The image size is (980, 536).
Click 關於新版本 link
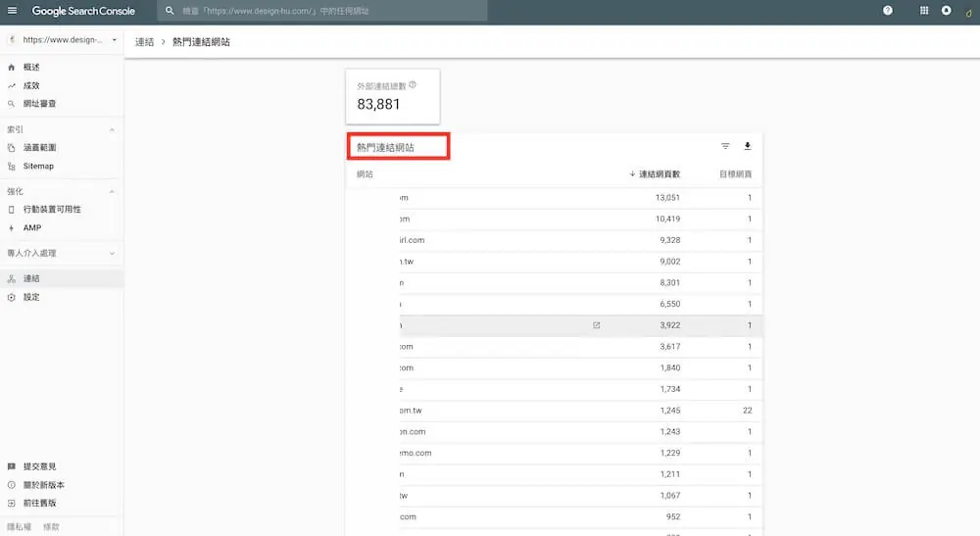(44, 485)
